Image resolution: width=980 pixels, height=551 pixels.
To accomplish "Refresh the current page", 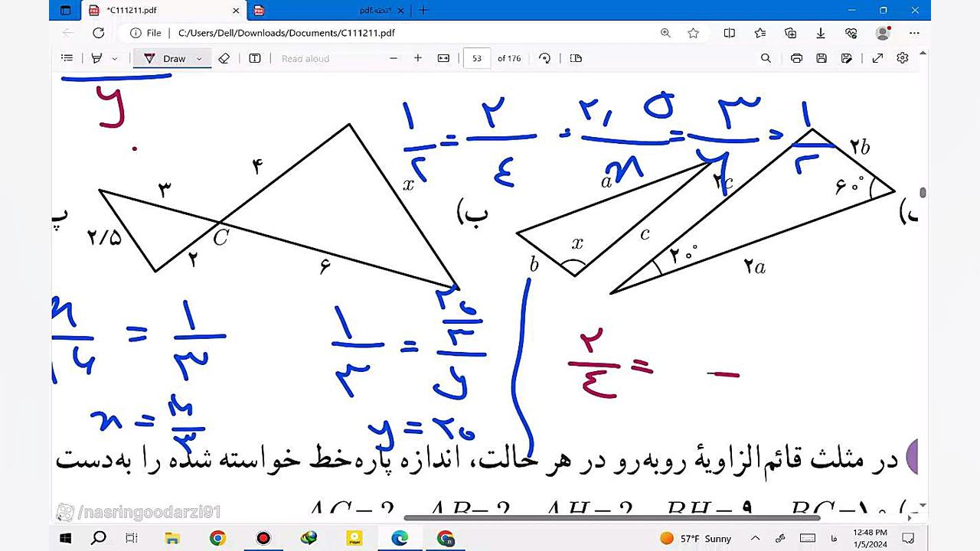I will pos(98,33).
